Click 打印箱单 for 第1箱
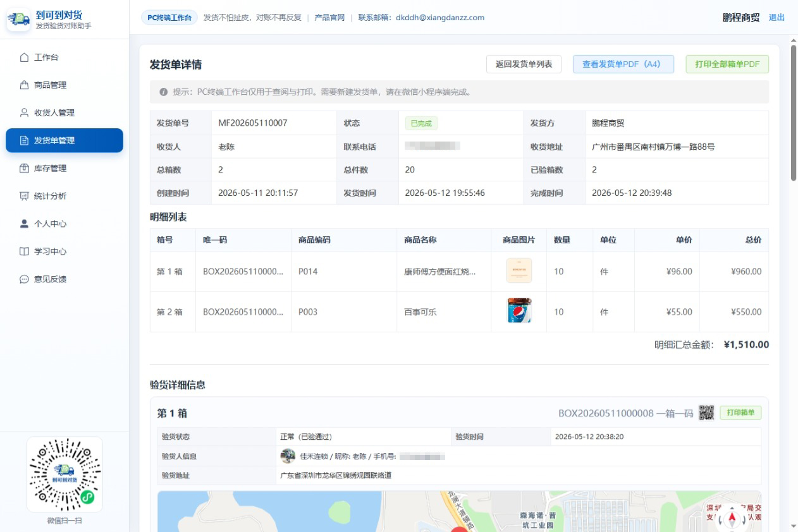The height and width of the screenshot is (532, 798). [x=740, y=413]
